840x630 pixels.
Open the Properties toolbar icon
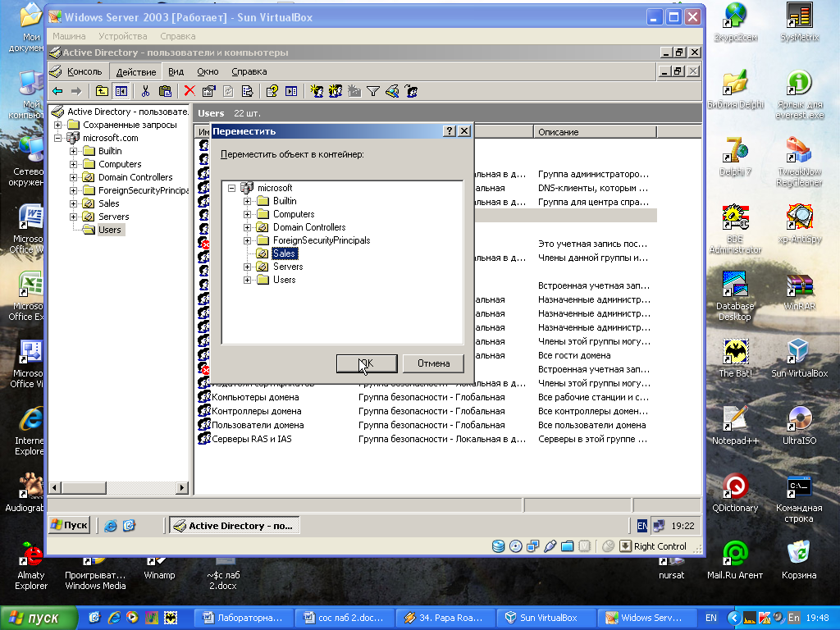tap(208, 92)
